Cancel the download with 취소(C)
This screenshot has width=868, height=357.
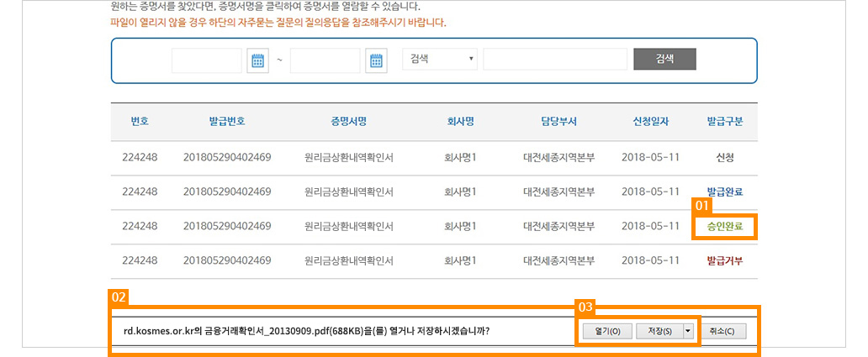tap(722, 331)
